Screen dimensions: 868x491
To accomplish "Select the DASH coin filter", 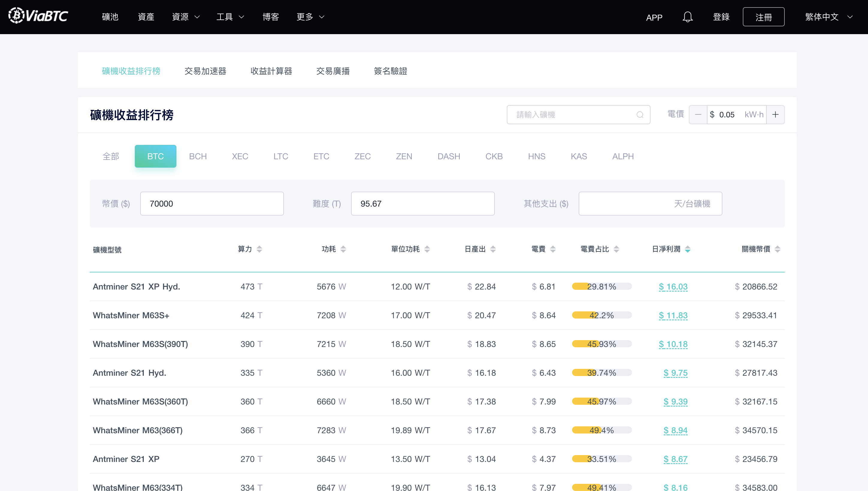I will [x=449, y=157].
